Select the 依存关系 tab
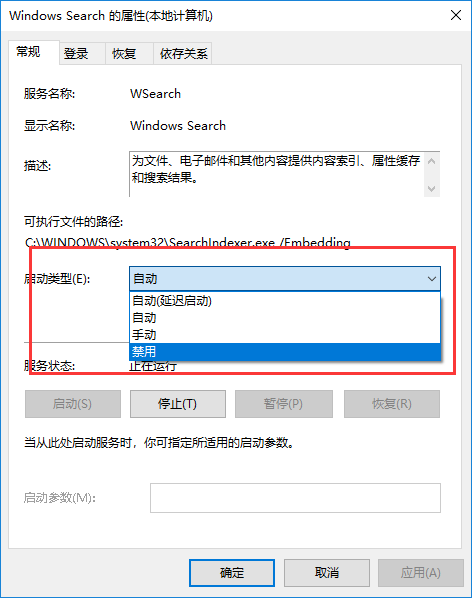This screenshot has width=472, height=598. coord(183,53)
